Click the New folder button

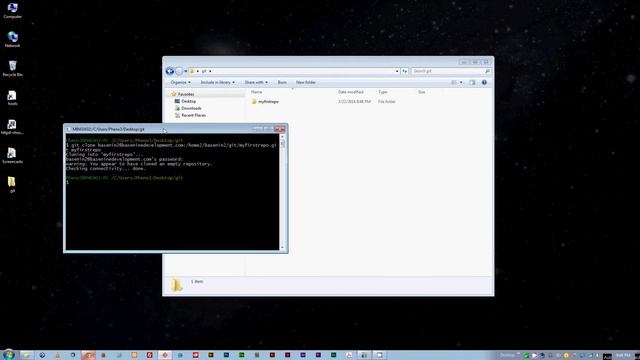306,82
